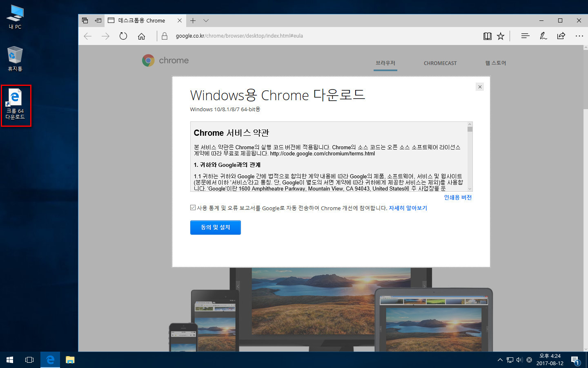Select the 브라우저 tab

click(x=385, y=63)
